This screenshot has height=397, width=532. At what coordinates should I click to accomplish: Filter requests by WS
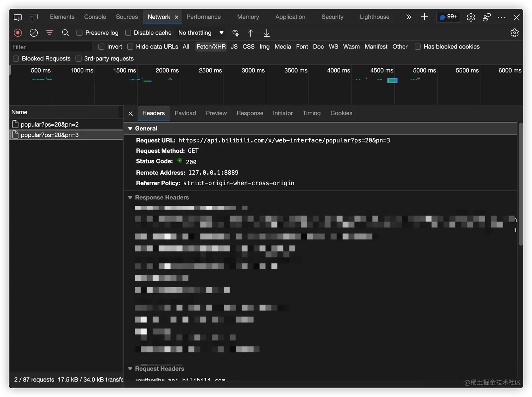click(x=334, y=47)
